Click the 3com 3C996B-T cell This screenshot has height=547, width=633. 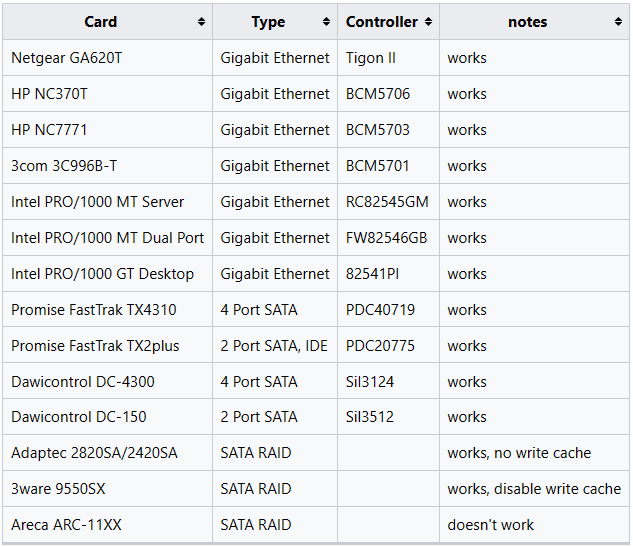107,166
